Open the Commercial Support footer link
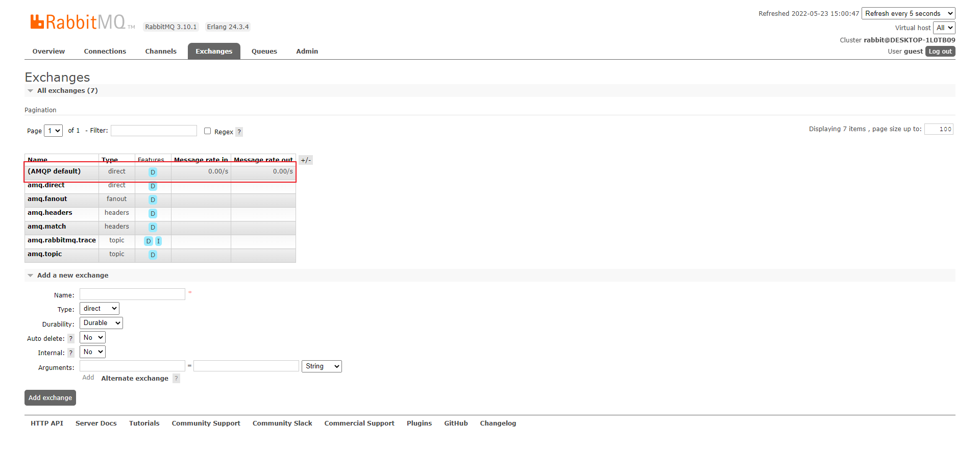980x474 pixels. click(x=359, y=423)
